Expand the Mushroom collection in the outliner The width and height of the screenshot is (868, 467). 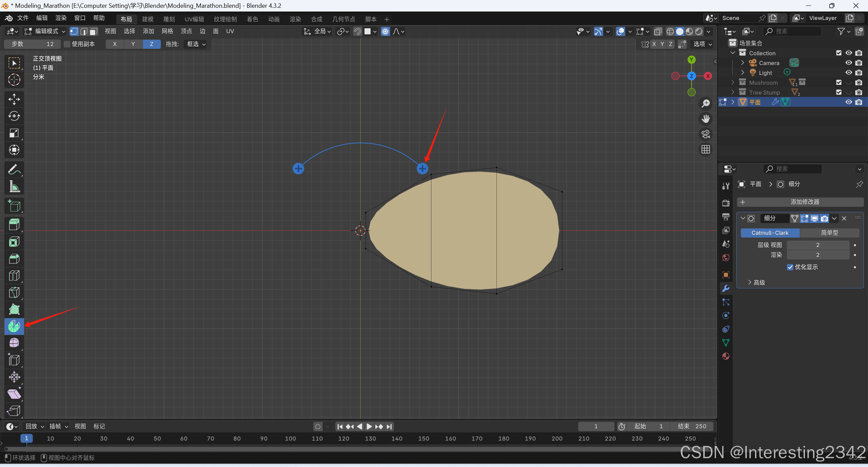(733, 82)
